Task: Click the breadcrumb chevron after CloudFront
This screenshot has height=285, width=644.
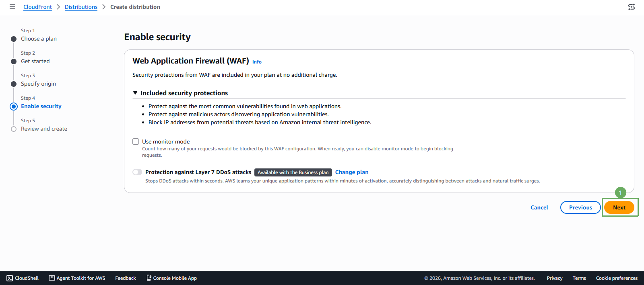Action: 58,7
